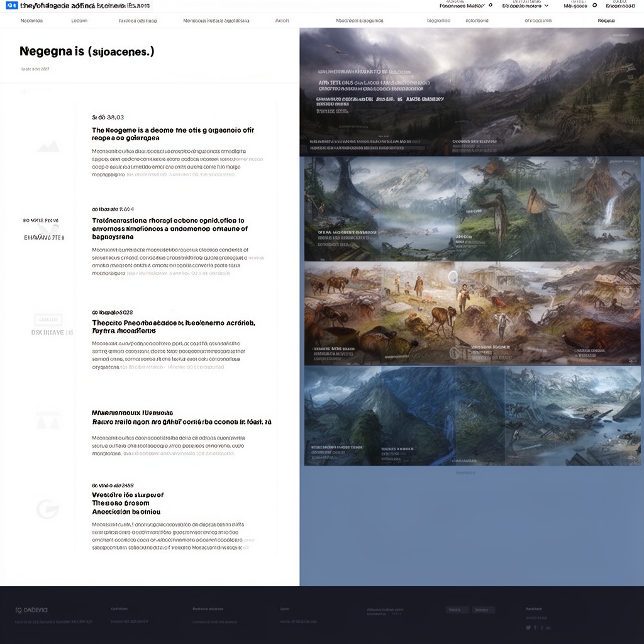The height and width of the screenshot is (644, 644).
Task: Click the blue site logo icon in the header
Action: pos(11,5)
